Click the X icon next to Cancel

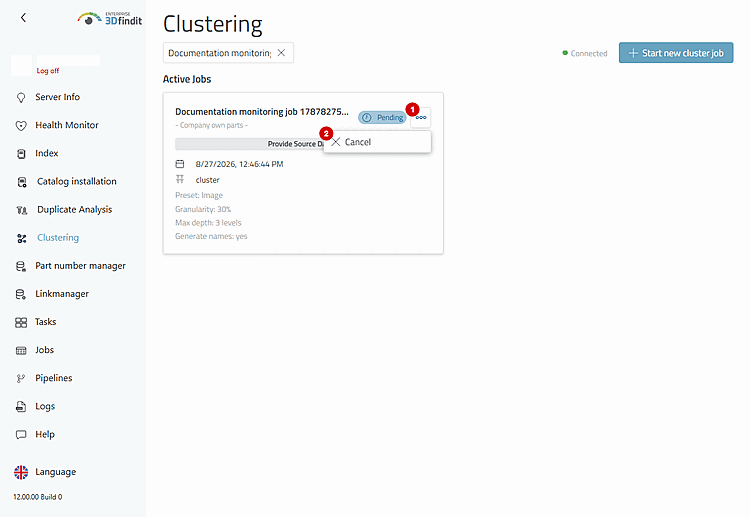[336, 142]
